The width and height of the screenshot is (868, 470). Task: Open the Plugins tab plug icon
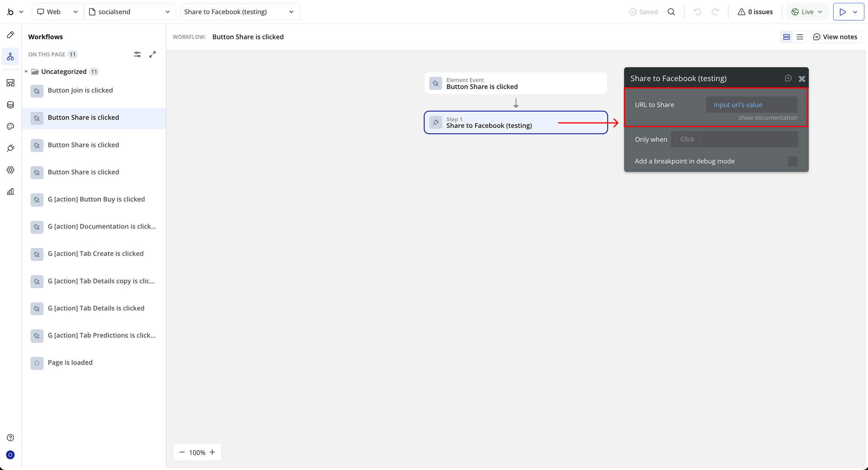tap(11, 148)
